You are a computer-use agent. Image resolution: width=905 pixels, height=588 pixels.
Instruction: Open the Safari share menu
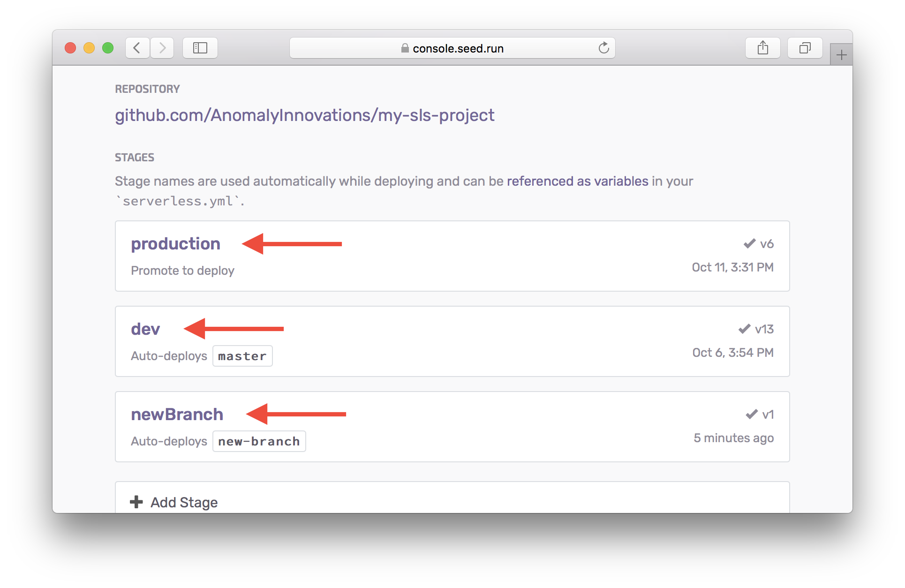click(x=762, y=48)
